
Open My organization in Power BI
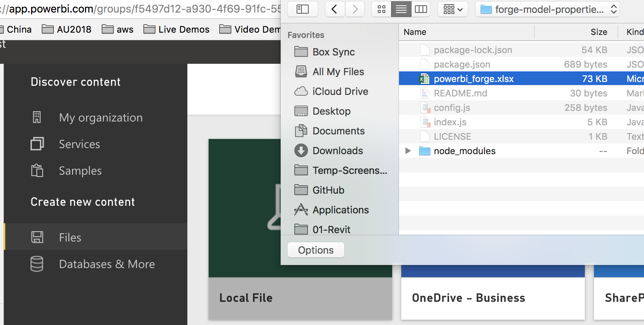[x=96, y=117]
